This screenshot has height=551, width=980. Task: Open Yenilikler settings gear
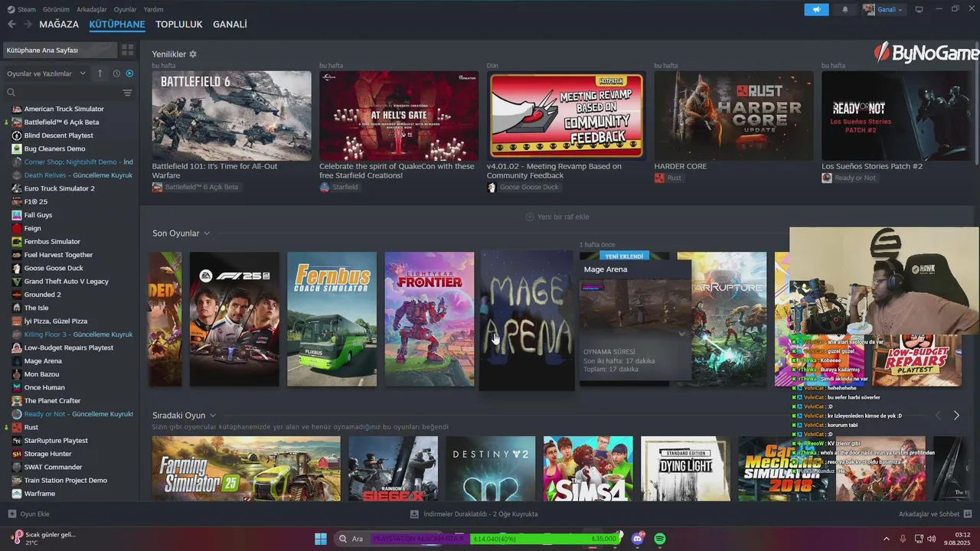tap(193, 54)
